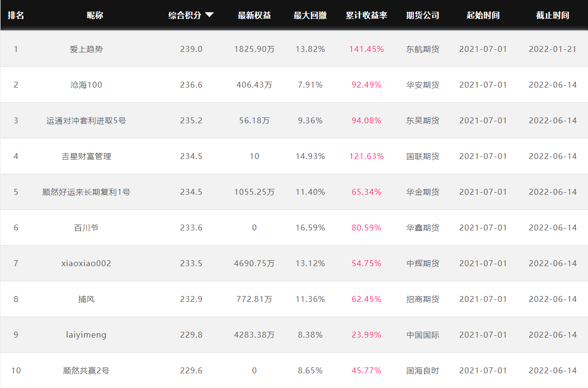Select score 229.8 cell
Screen dimensions: 588x388
[191, 335]
